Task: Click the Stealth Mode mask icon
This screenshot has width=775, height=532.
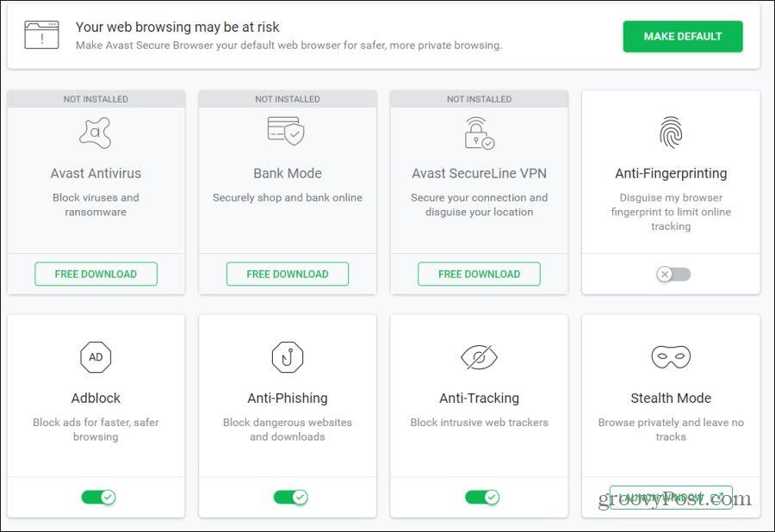Action: 671,356
